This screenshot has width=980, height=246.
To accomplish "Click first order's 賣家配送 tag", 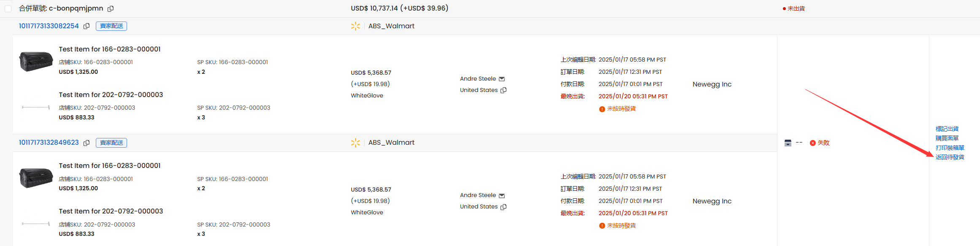I will point(111,26).
